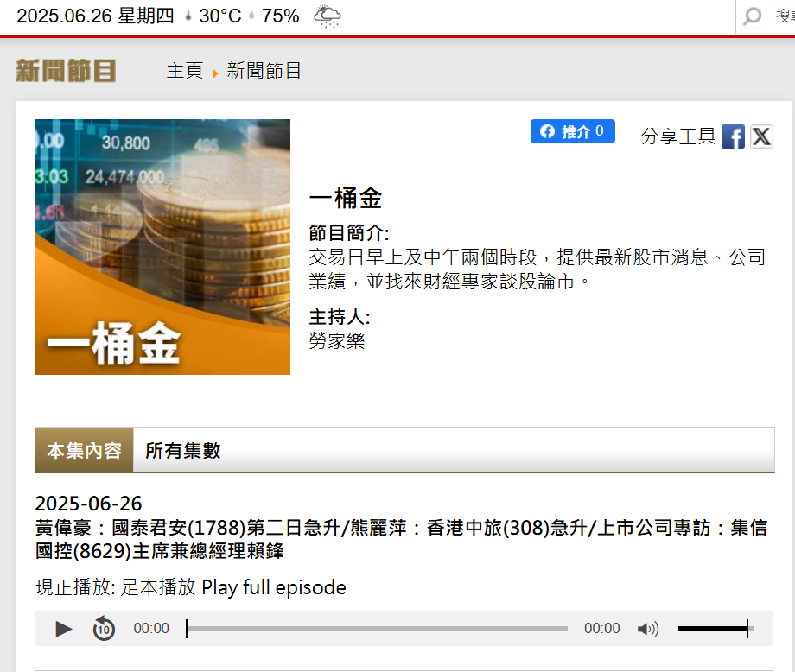Click the episode description mentioning 國泰君安(1788)
The image size is (795, 672).
click(401, 539)
